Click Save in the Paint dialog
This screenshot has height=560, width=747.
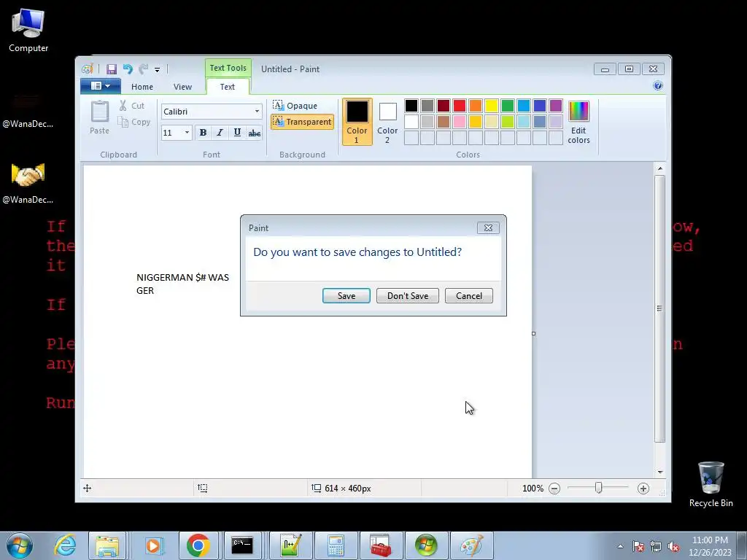(x=347, y=296)
